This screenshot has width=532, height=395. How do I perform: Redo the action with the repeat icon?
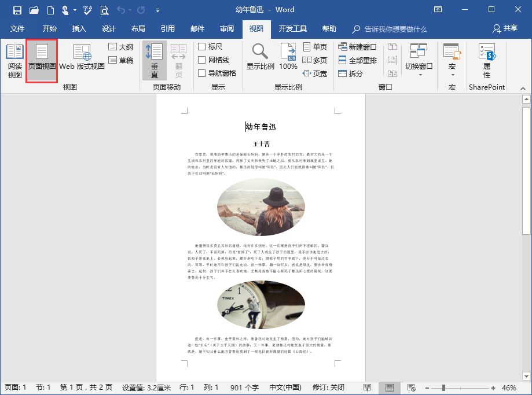[x=141, y=10]
